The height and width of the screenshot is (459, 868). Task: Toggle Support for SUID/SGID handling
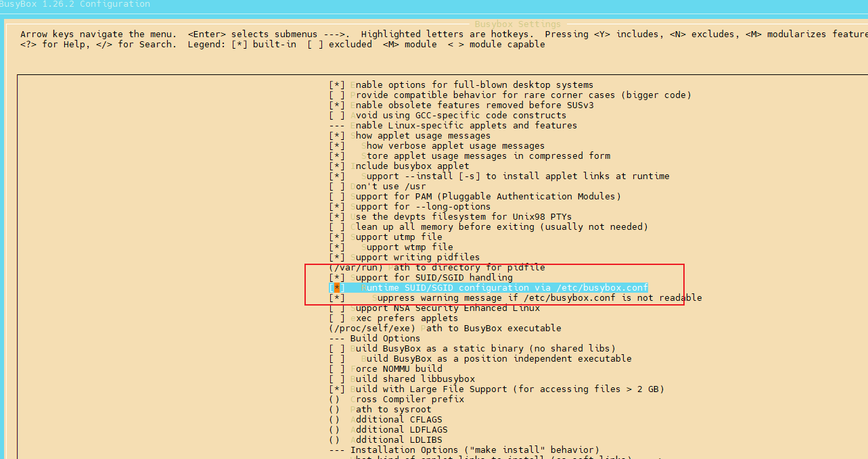pyautogui.click(x=420, y=277)
